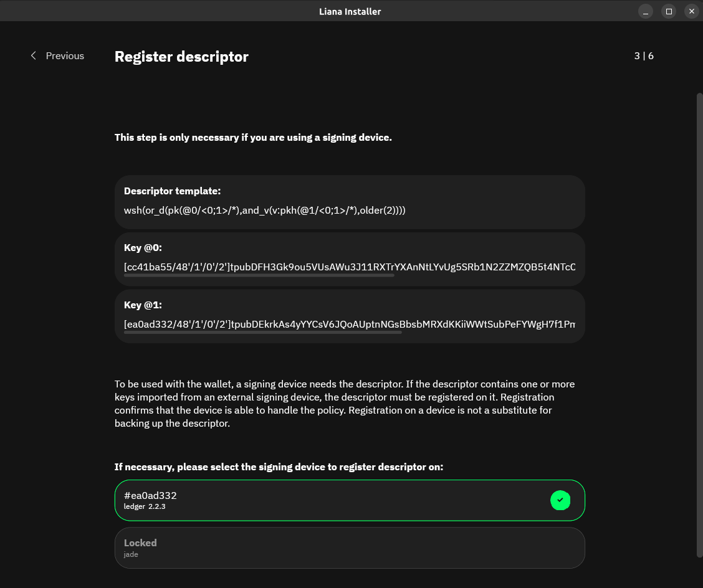Image resolution: width=703 pixels, height=588 pixels.
Task: Click the Key @0 tpub text field
Action: tap(350, 267)
